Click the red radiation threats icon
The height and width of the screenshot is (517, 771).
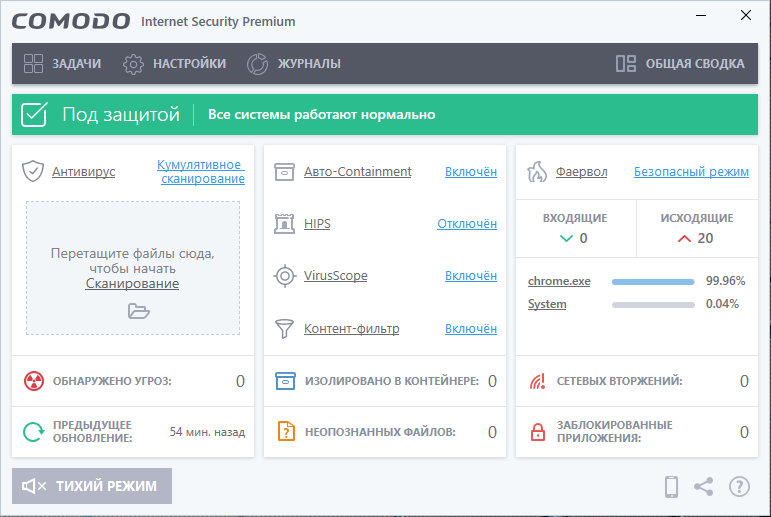34,381
